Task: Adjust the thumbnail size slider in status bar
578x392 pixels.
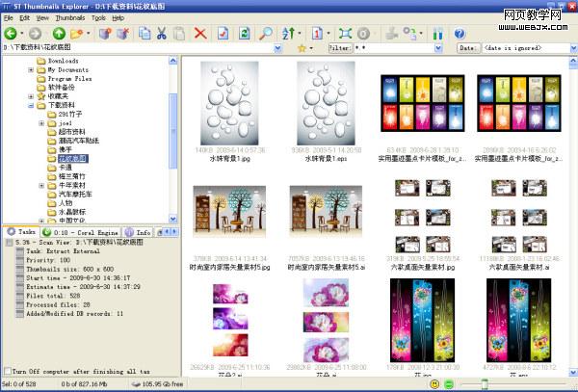Action: click(x=485, y=384)
